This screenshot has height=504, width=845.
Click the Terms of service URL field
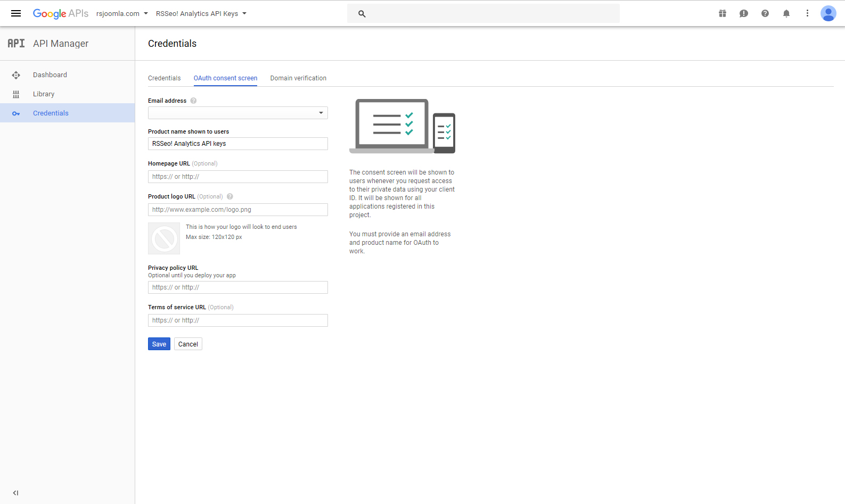click(238, 320)
